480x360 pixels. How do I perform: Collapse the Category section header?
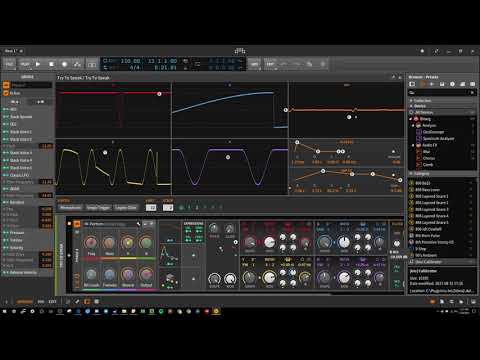pos(442,174)
